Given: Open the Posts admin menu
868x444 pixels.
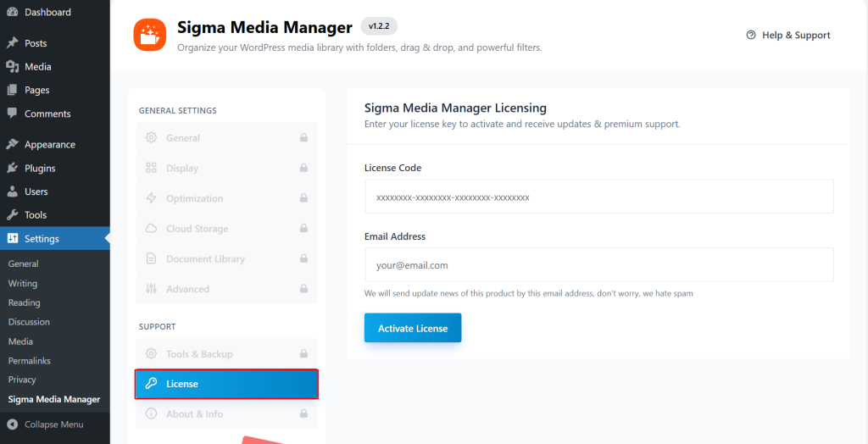Looking at the screenshot, I should [55, 43].
